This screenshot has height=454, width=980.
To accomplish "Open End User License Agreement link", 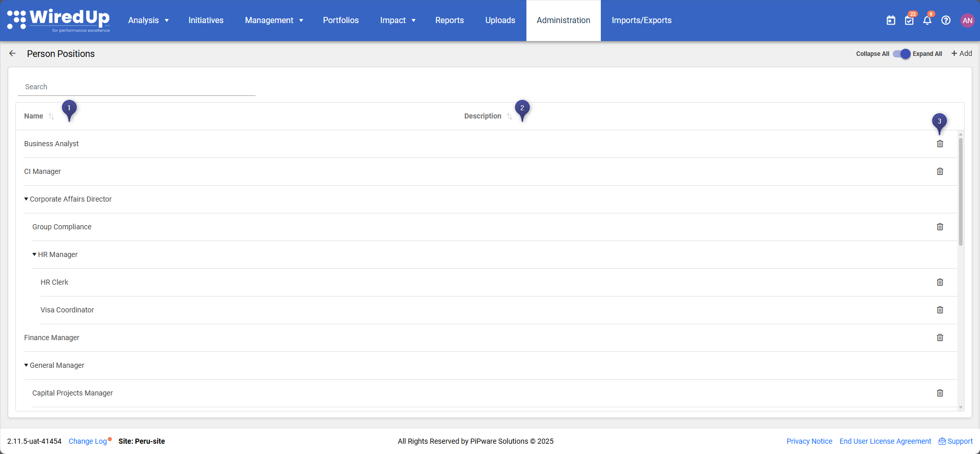I will pyautogui.click(x=885, y=441).
